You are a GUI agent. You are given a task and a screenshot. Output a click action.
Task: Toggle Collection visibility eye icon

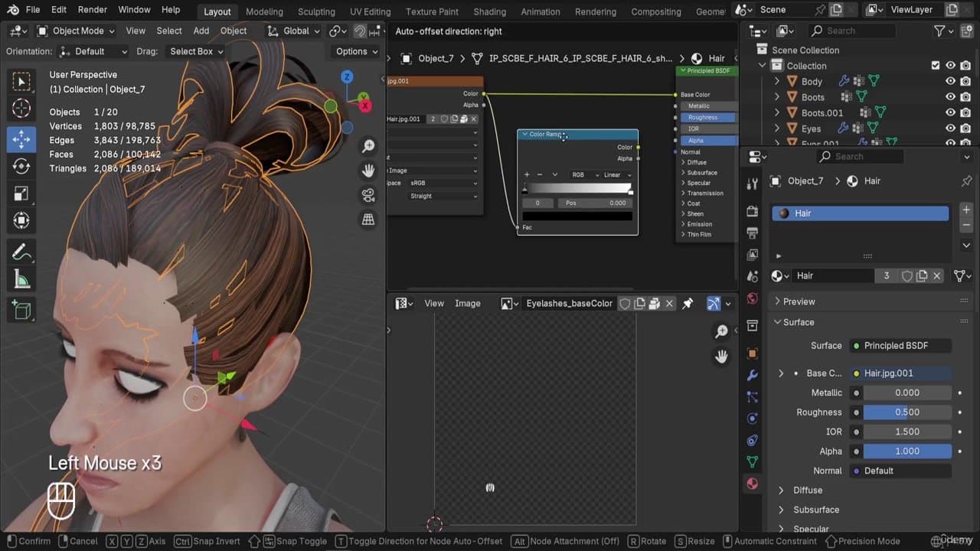coord(950,66)
